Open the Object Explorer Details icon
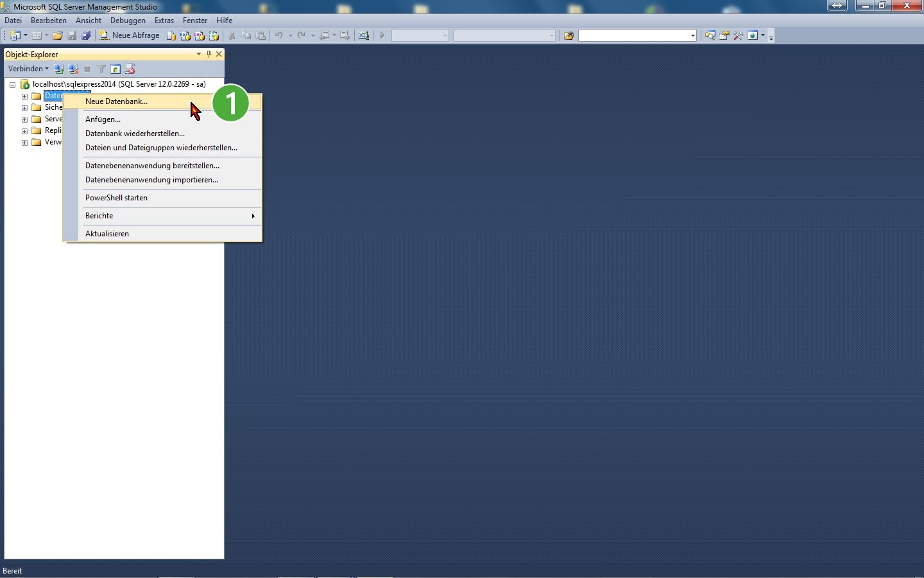This screenshot has width=924, height=578. [710, 35]
